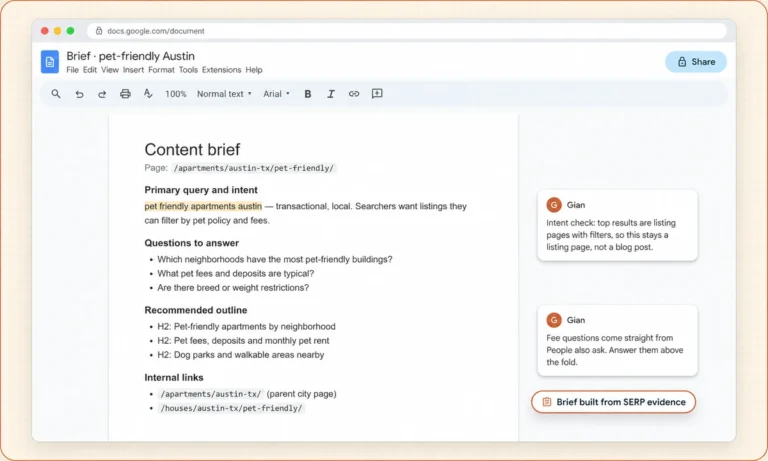Viewport: 768px width, 461px height.
Task: Open the intent check comment card
Action: coord(617,225)
